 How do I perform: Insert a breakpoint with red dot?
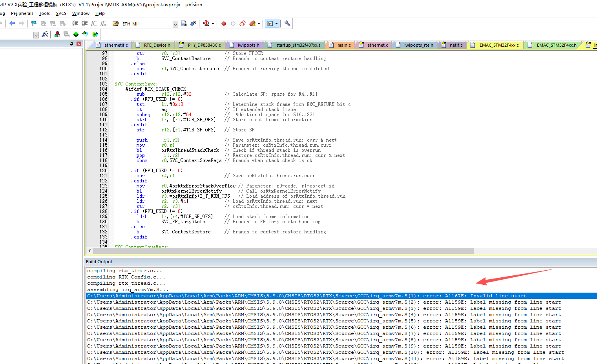pyautogui.click(x=224, y=24)
